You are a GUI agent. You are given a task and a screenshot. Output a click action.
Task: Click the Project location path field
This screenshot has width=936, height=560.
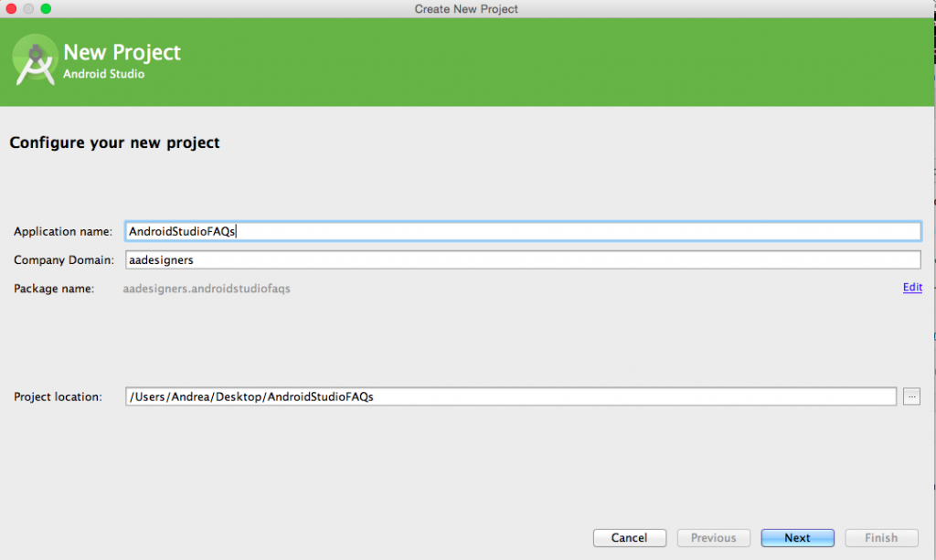(x=511, y=396)
